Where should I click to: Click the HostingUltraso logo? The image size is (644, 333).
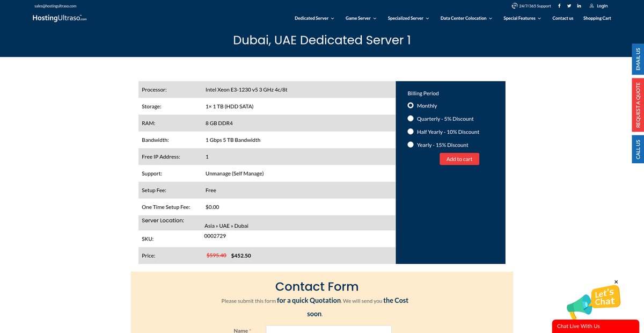59,18
